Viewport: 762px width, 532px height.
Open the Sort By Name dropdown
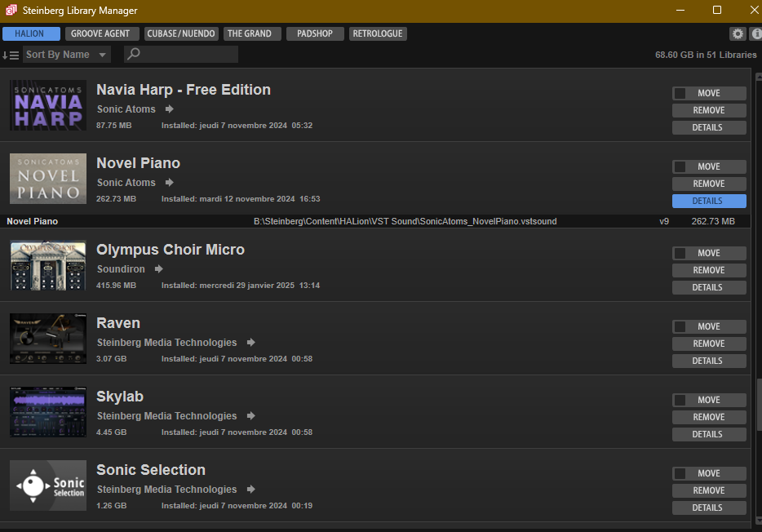pos(67,55)
